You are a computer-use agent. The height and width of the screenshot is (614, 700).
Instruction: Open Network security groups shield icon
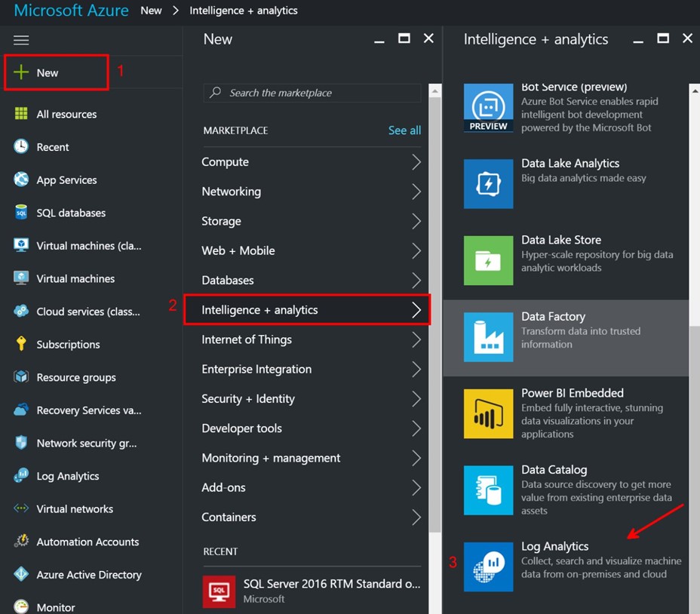(x=21, y=443)
